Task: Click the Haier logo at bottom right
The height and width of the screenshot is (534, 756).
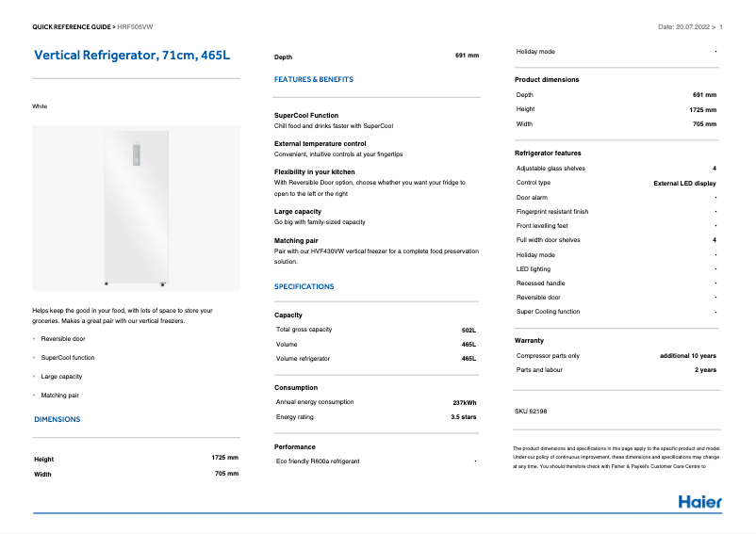Action: coord(699,501)
